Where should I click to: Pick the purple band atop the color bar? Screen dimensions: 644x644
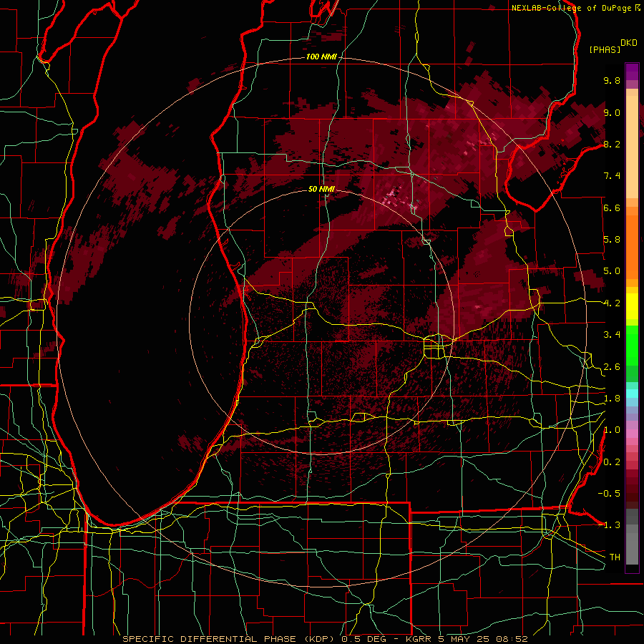click(x=632, y=72)
